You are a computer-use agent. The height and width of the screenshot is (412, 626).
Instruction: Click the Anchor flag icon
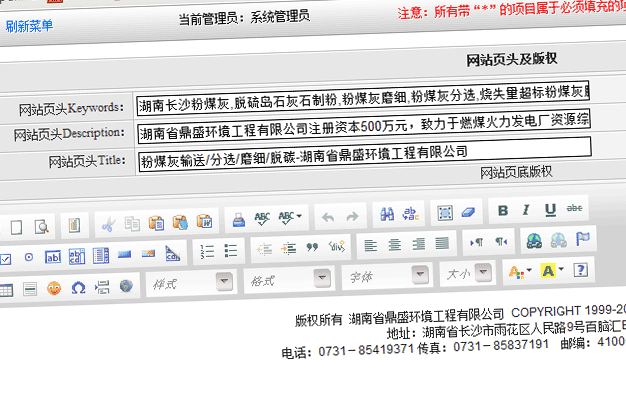tap(582, 239)
